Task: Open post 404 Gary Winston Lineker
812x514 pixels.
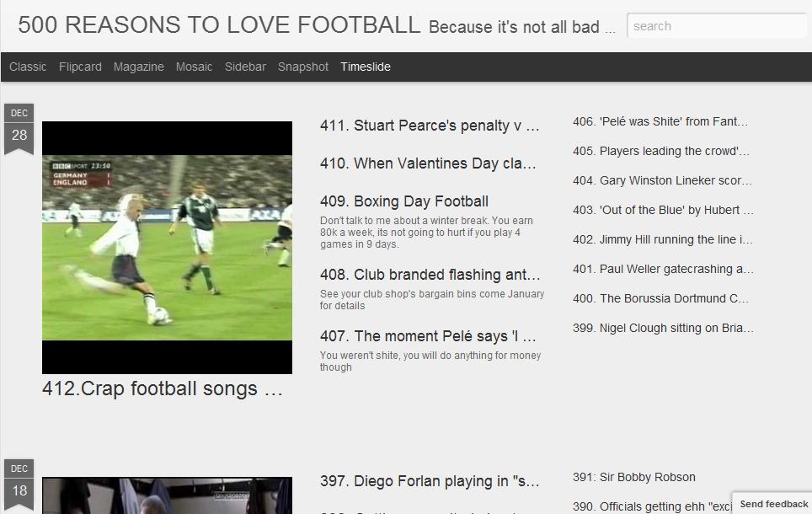Action: coord(662,180)
